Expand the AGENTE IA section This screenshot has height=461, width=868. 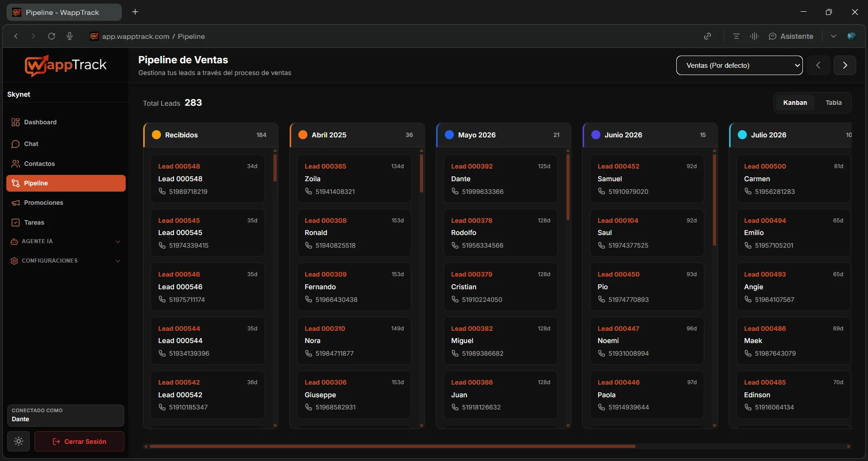click(66, 241)
